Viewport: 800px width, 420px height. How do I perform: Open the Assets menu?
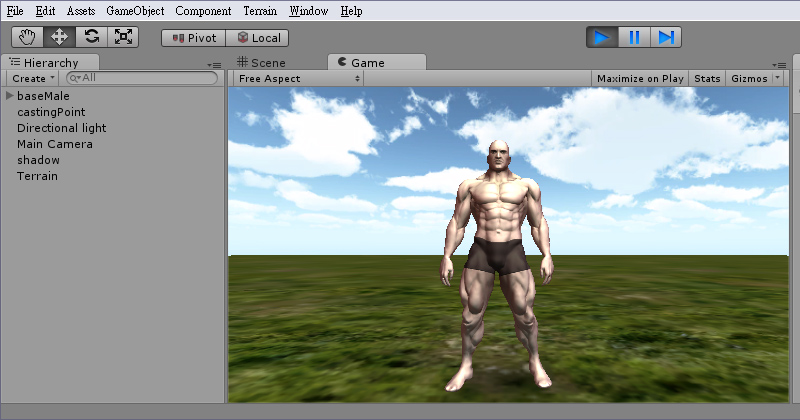[x=81, y=11]
